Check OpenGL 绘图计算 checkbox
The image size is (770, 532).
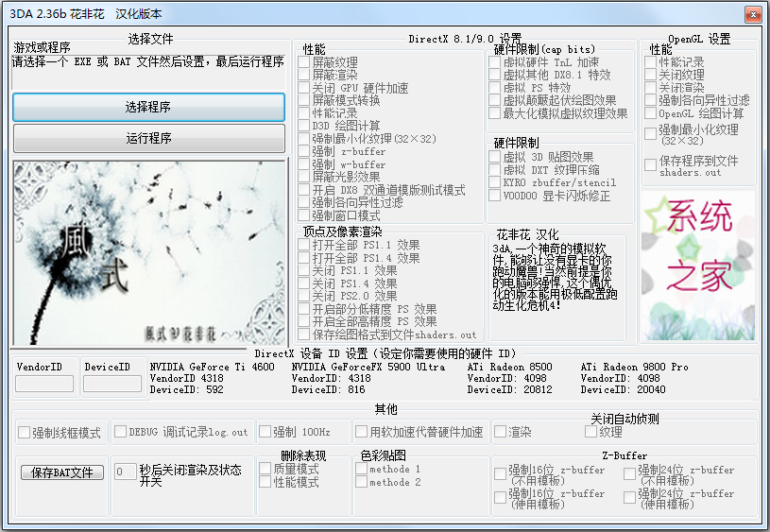coord(651,113)
